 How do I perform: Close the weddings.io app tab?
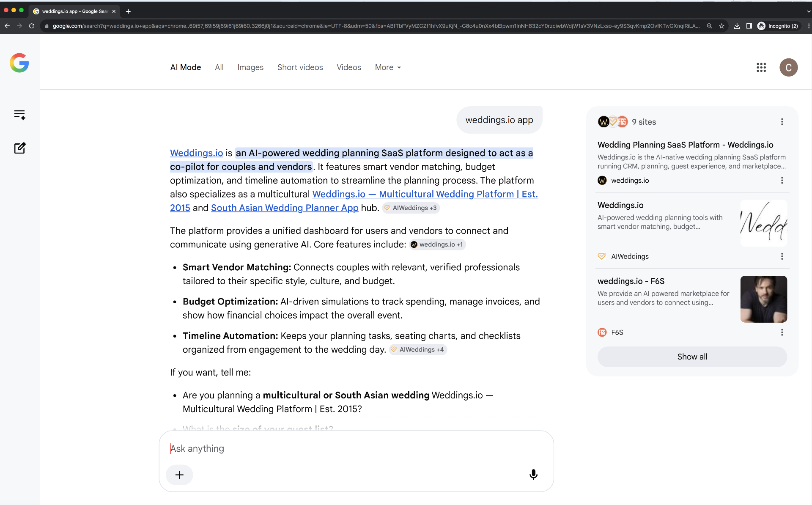tap(114, 11)
